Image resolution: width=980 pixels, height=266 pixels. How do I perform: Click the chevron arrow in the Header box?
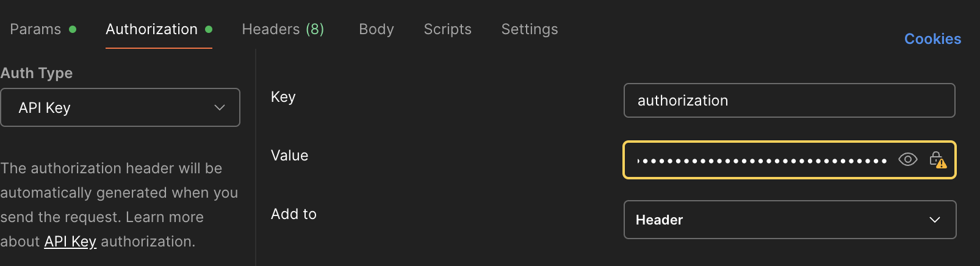934,220
